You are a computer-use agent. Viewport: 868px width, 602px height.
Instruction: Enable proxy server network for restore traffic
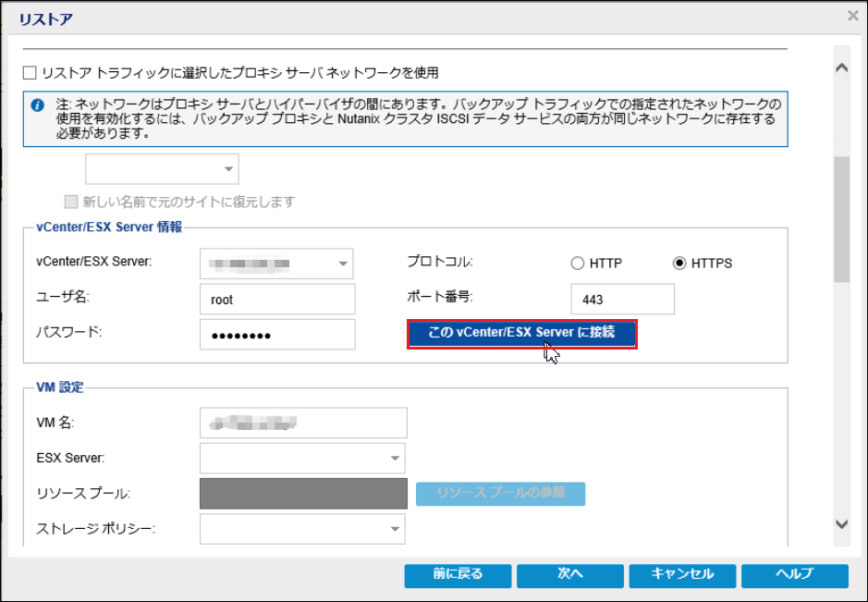[x=31, y=72]
